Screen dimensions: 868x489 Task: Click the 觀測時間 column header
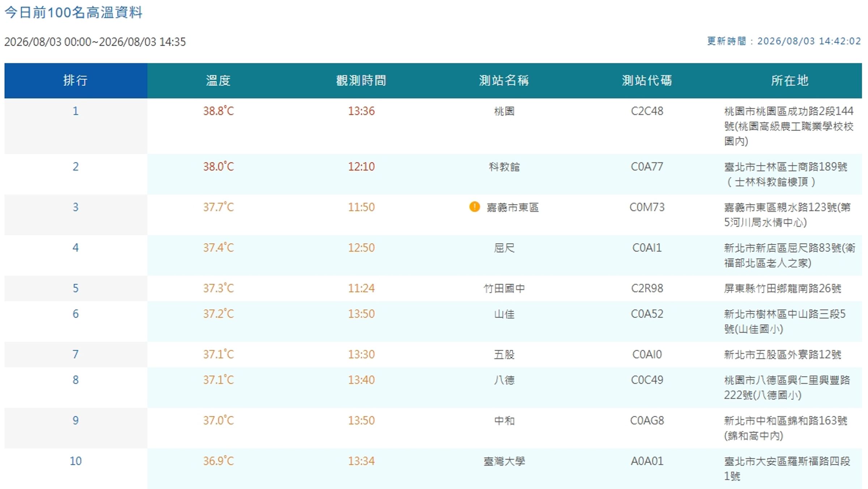click(x=361, y=80)
